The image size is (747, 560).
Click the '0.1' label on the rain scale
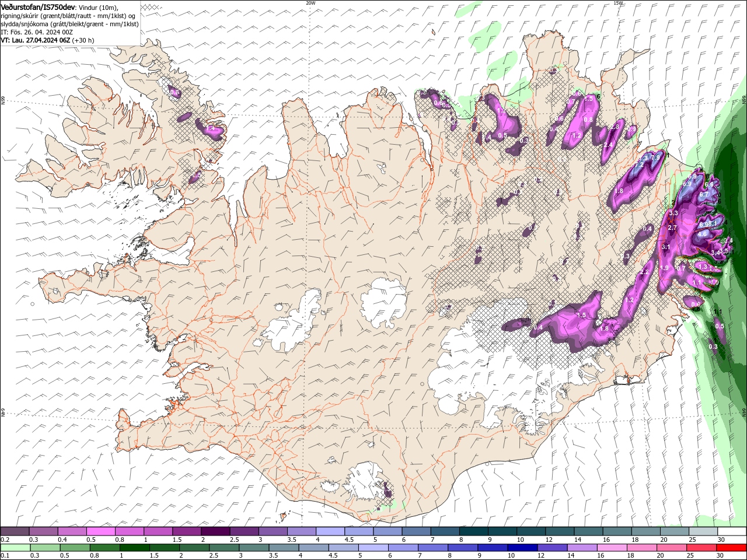(5, 556)
